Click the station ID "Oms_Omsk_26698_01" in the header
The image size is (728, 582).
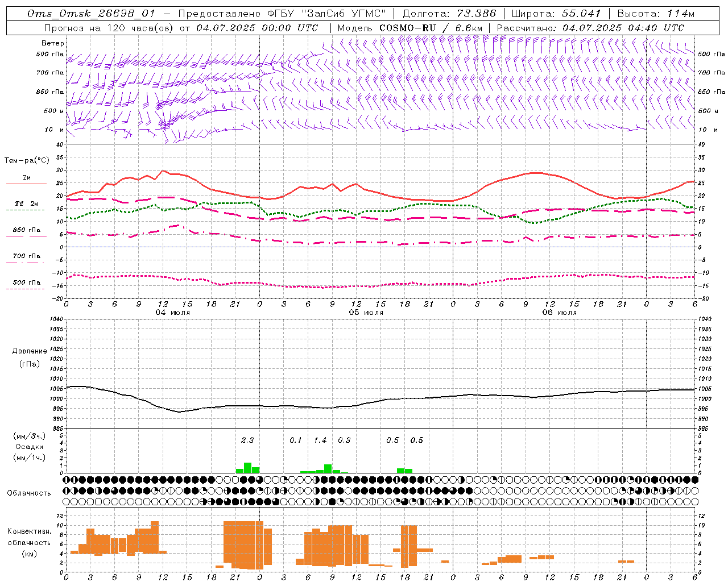click(91, 14)
